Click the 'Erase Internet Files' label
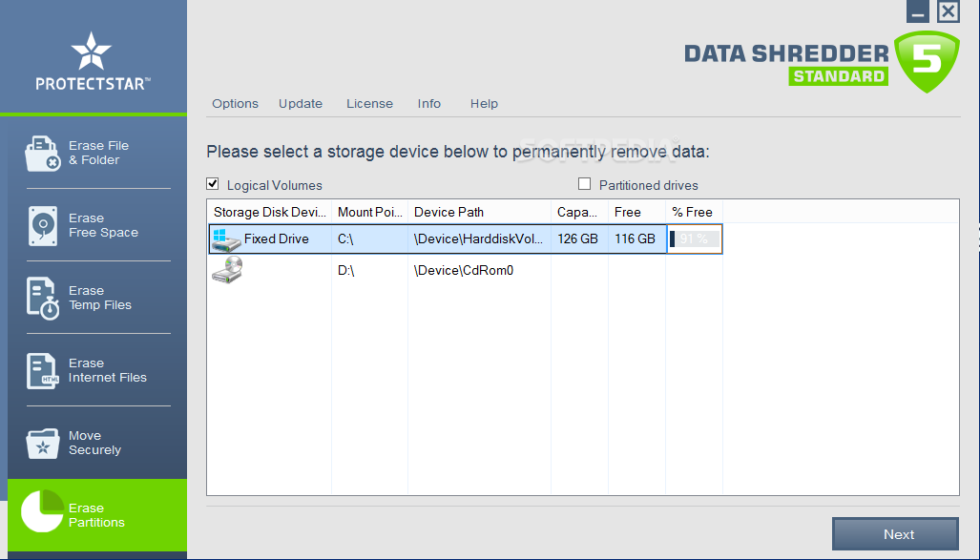The image size is (980, 560). pyautogui.click(x=108, y=370)
